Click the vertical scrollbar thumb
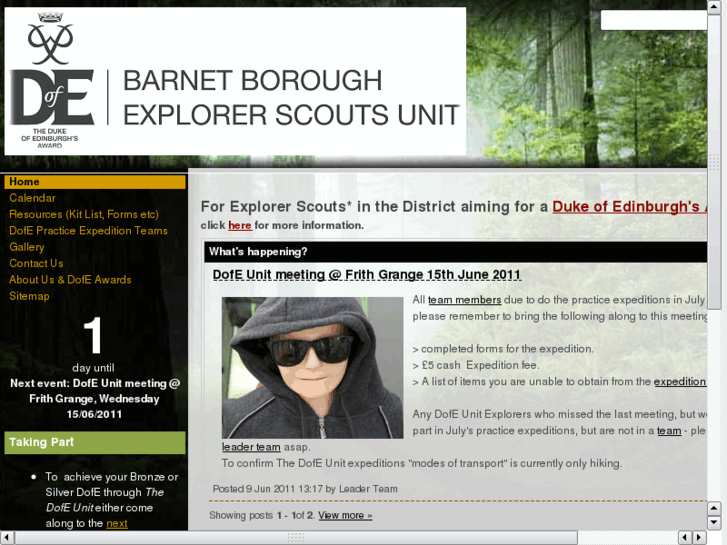Image resolution: width=727 pixels, height=545 pixels. (x=714, y=161)
